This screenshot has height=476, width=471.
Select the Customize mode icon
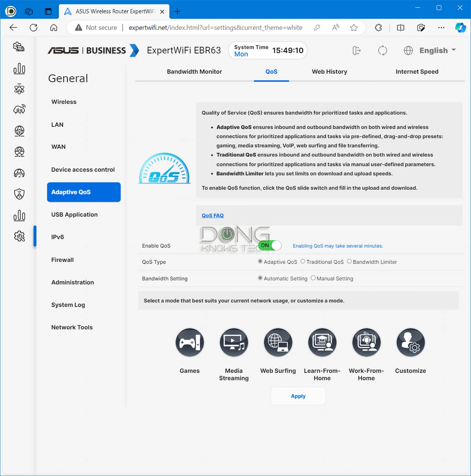[411, 342]
